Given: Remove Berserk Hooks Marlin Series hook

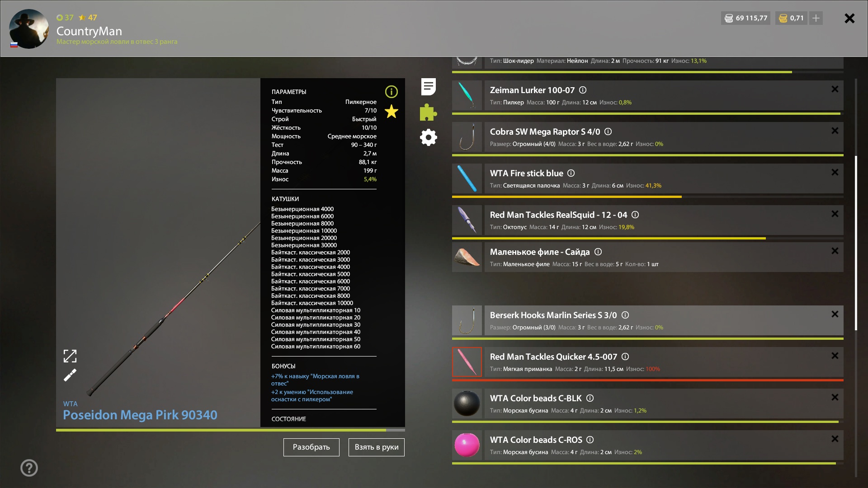Looking at the screenshot, I should click(x=835, y=314).
